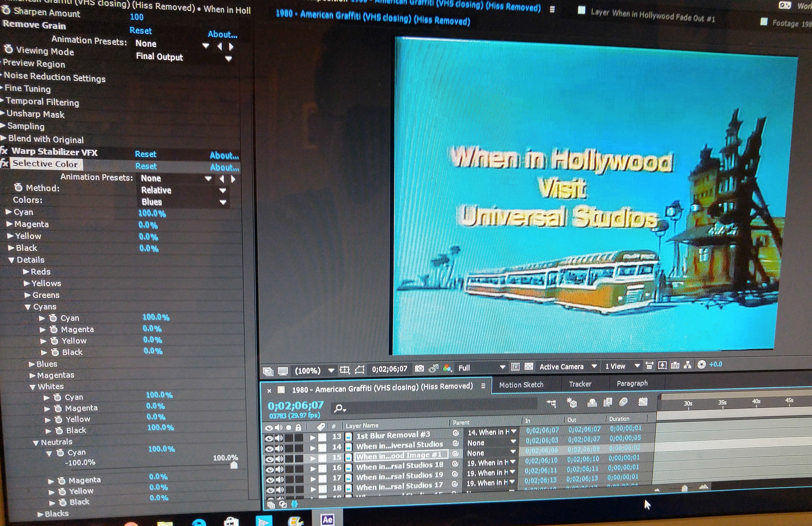Open the timeline panel menu icon
The height and width of the screenshot is (526, 812).
coord(483,386)
